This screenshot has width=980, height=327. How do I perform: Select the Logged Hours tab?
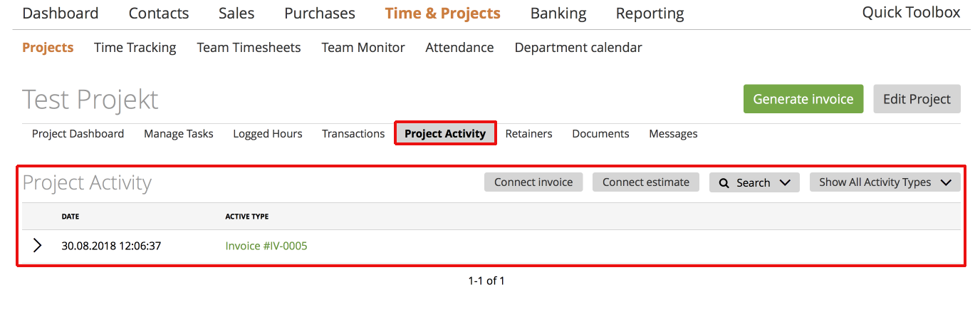pos(268,134)
